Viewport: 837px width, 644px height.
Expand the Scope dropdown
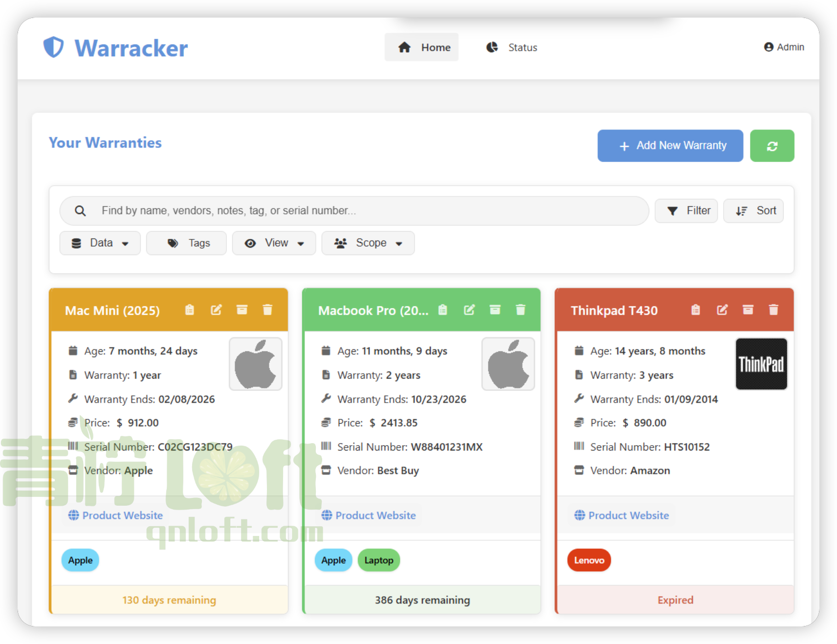coord(368,243)
